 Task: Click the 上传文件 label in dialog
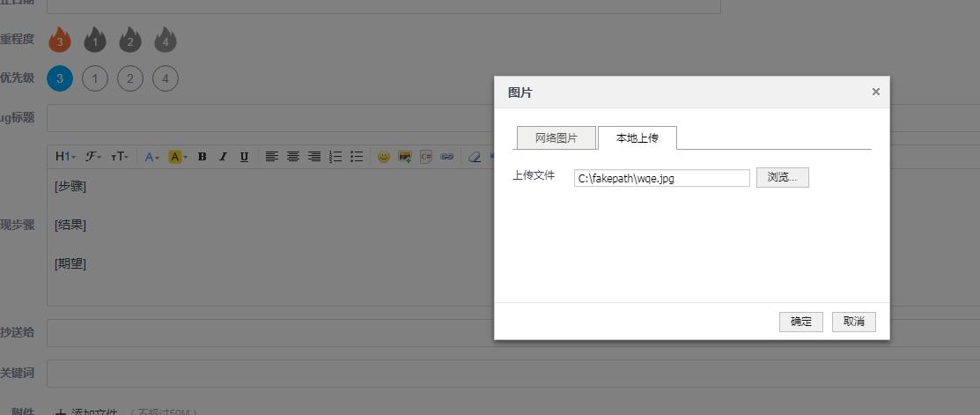click(x=534, y=175)
